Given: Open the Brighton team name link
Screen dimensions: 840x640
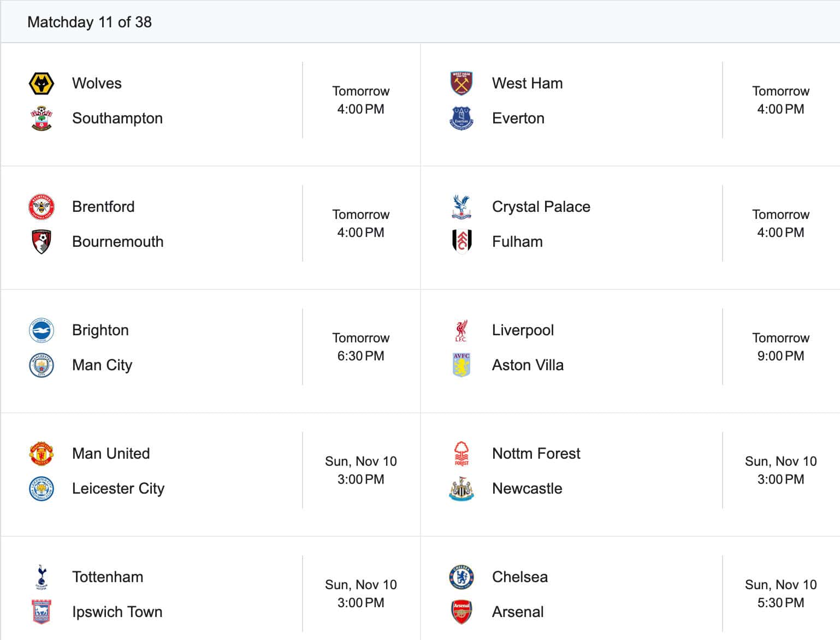Looking at the screenshot, I should [100, 330].
